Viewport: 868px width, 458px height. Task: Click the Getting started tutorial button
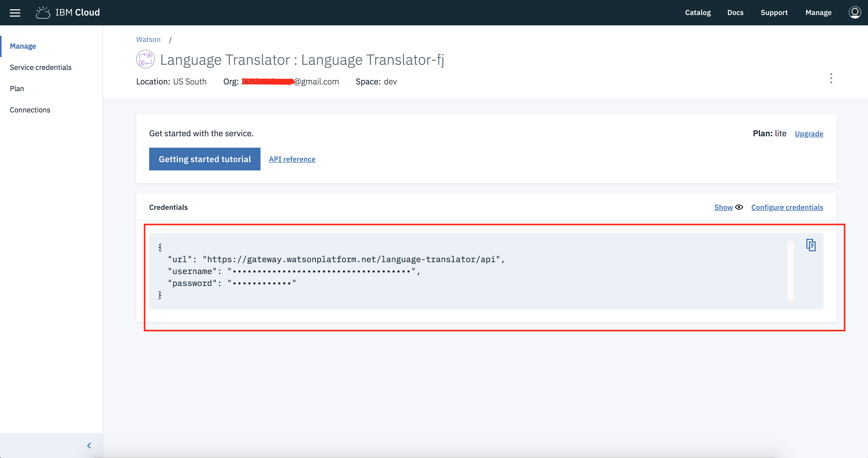pyautogui.click(x=205, y=159)
